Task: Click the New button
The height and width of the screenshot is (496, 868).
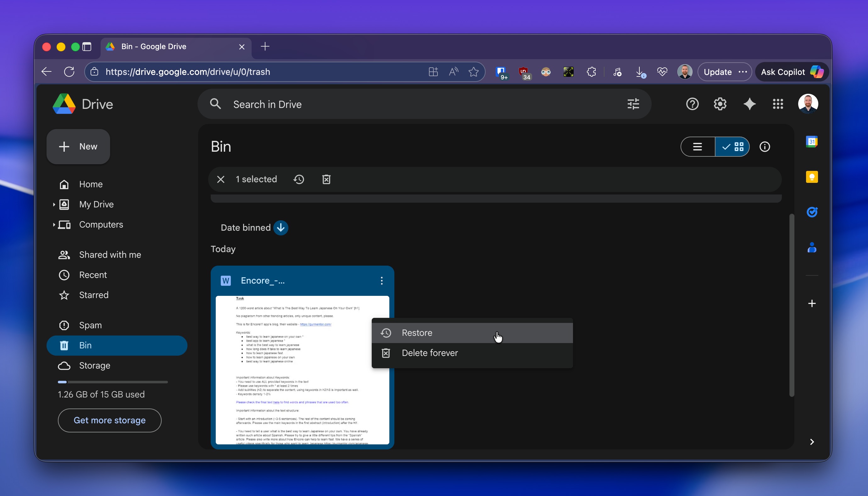Action: (78, 146)
